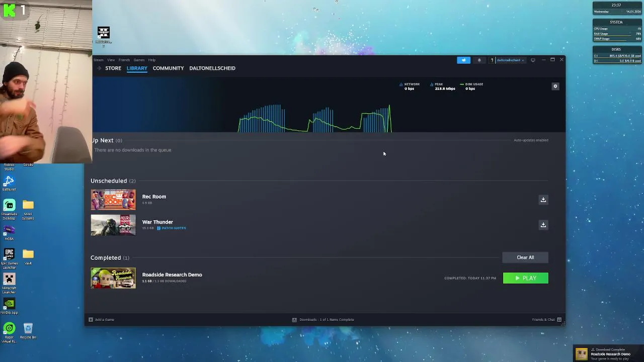Switch Steam to Big Picture mode icon

(533, 60)
